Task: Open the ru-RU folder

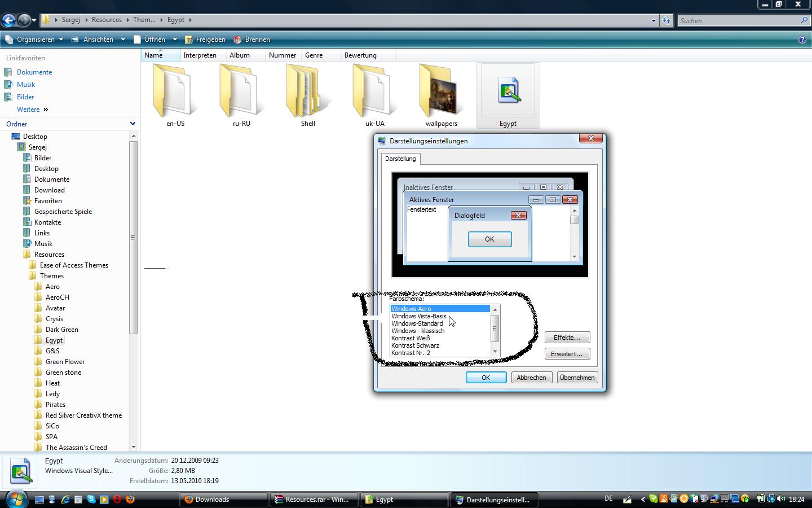Action: click(241, 95)
